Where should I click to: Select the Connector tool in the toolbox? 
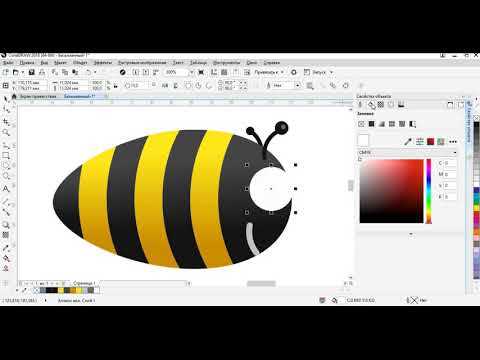(6, 212)
